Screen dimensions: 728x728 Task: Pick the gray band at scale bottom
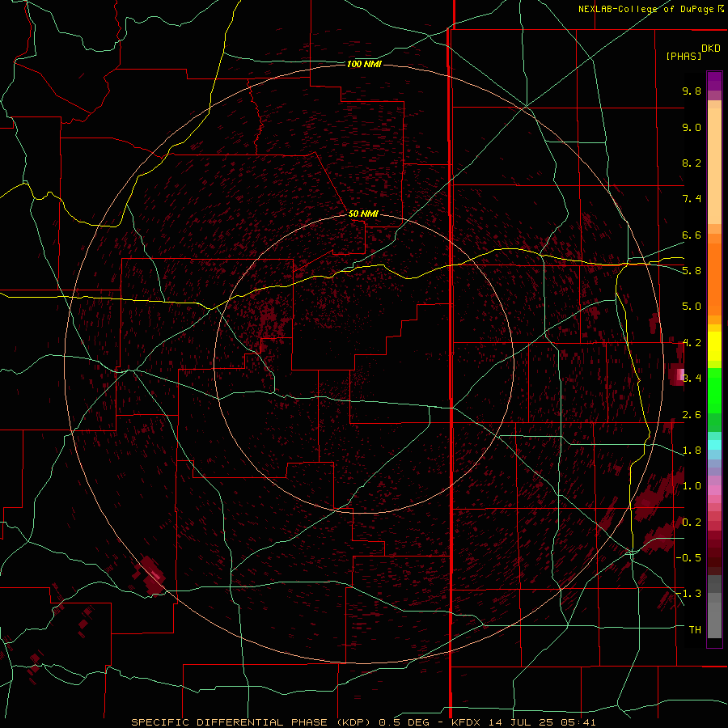pyautogui.click(x=714, y=607)
